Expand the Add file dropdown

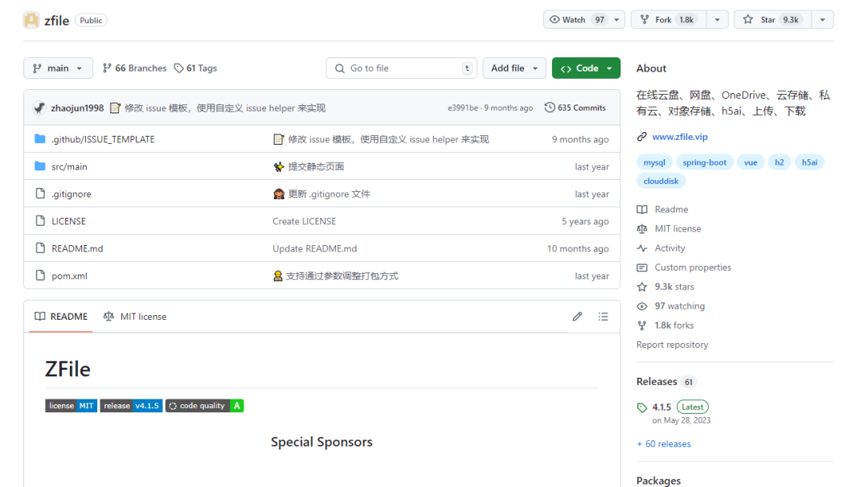pos(514,68)
